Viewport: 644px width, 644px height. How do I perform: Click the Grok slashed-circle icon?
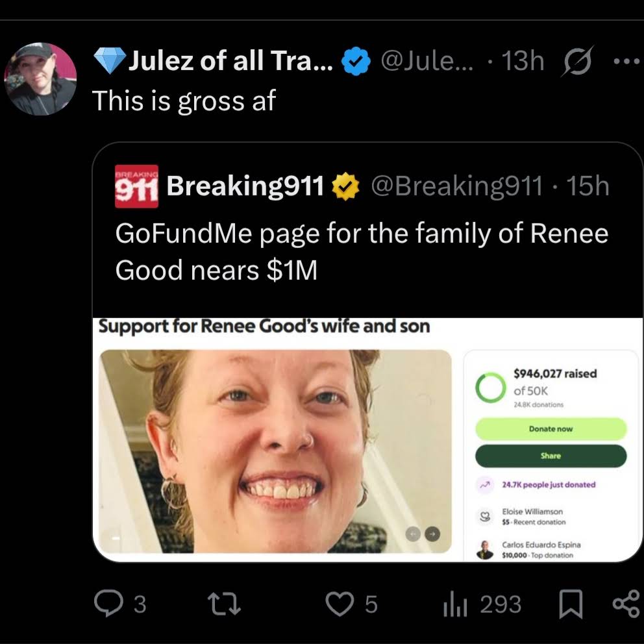[578, 61]
